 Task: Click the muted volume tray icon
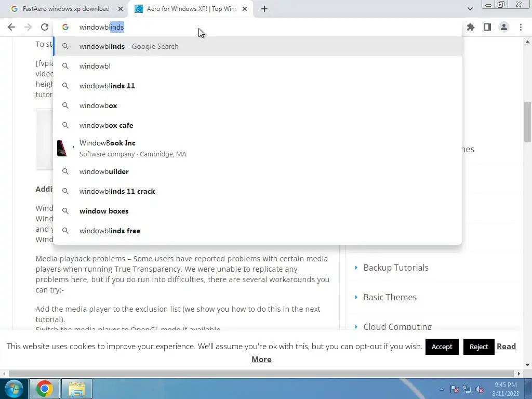coord(480,390)
